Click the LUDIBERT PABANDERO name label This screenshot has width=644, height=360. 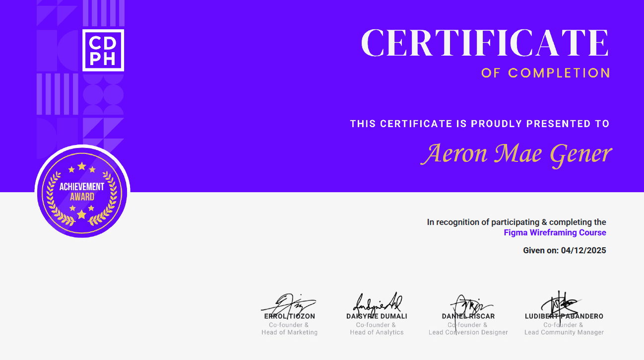click(x=564, y=316)
